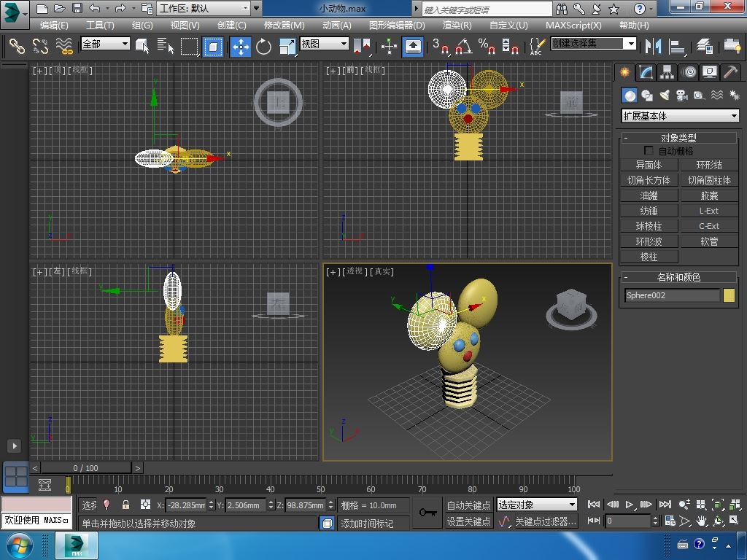Image resolution: width=747 pixels, height=560 pixels.
Task: Open the Utilities hammer tab
Action: pos(730,72)
